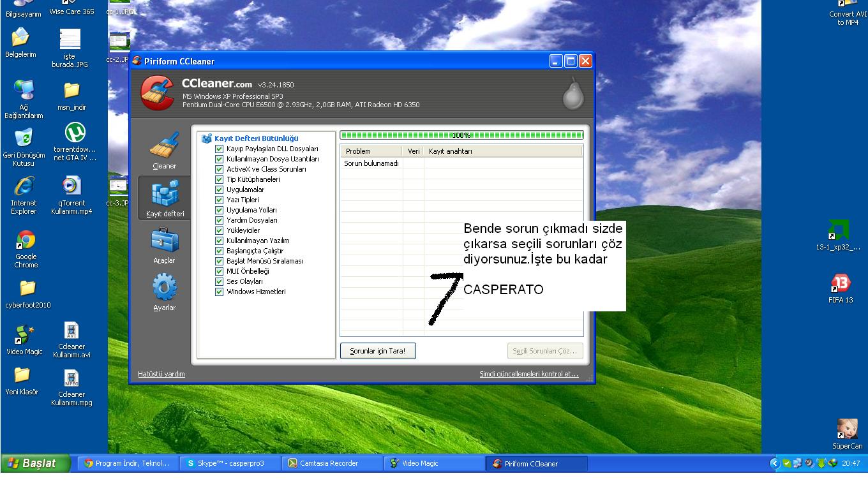Click the Seçili Sorunları Çöz button

tap(545, 351)
